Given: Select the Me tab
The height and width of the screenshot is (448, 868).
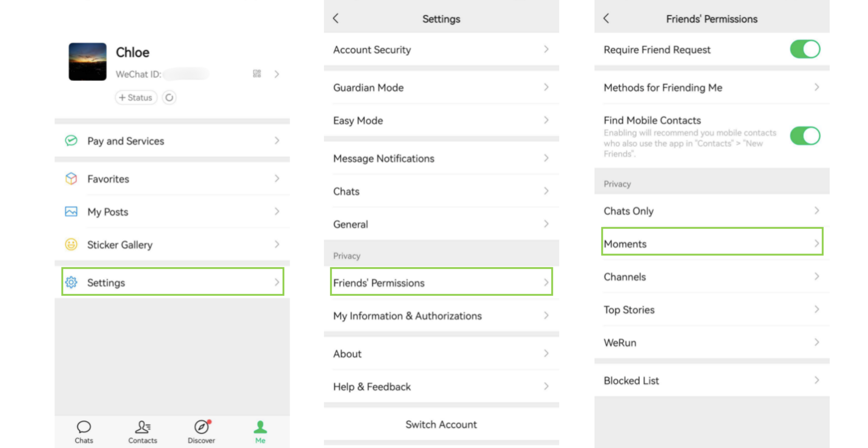Looking at the screenshot, I should pyautogui.click(x=260, y=427).
